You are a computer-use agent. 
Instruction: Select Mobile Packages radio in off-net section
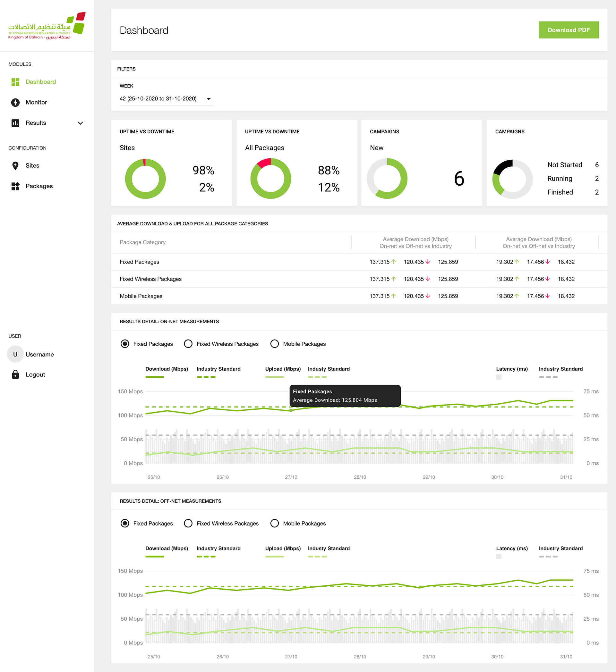[275, 523]
